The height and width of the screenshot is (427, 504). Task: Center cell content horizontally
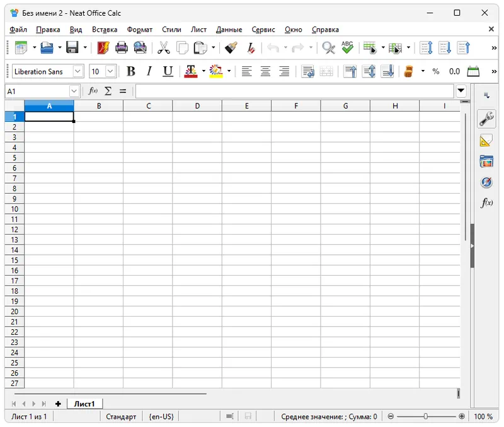(265, 71)
